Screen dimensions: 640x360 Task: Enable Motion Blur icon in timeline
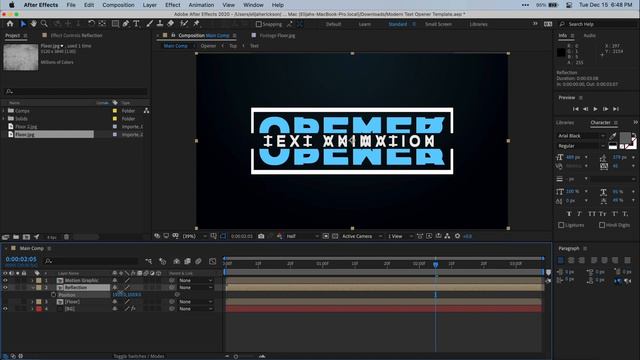click(198, 261)
